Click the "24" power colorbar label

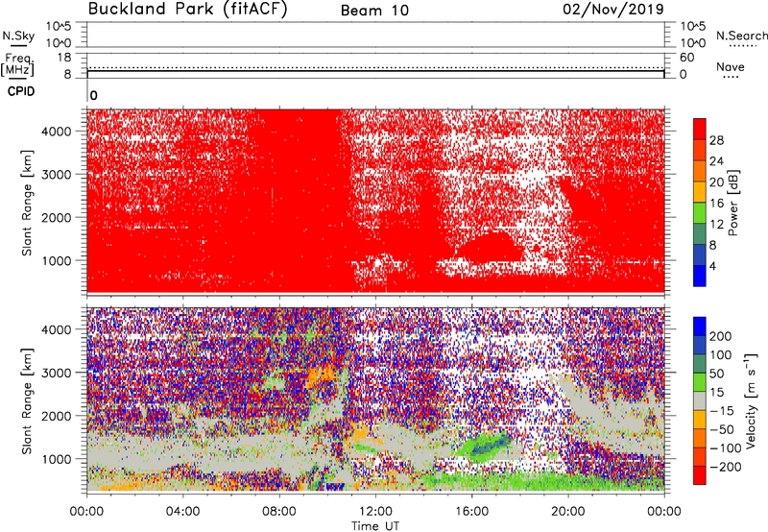[716, 161]
